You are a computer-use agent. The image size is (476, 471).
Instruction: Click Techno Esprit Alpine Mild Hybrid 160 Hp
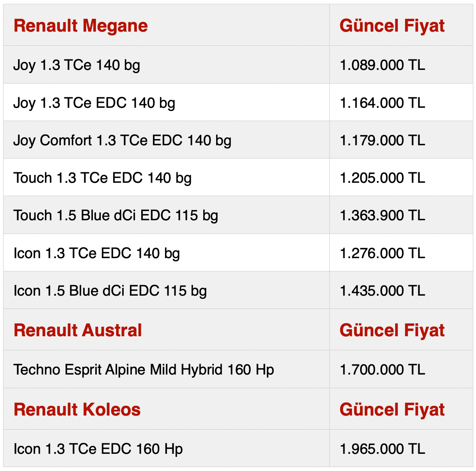click(144, 370)
